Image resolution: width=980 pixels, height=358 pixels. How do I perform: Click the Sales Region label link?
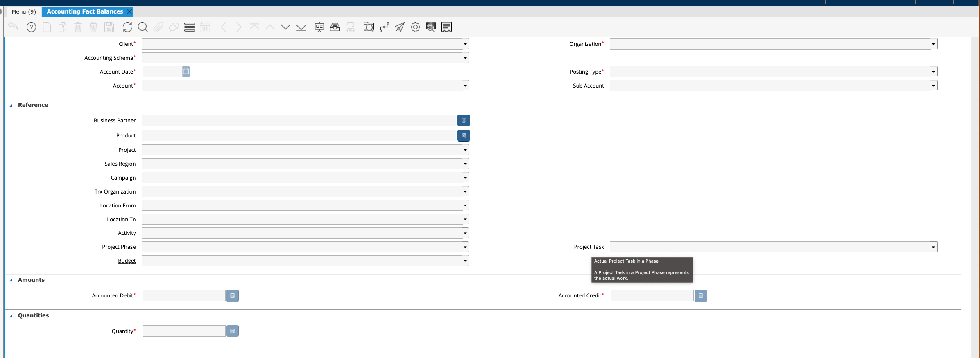(x=120, y=164)
